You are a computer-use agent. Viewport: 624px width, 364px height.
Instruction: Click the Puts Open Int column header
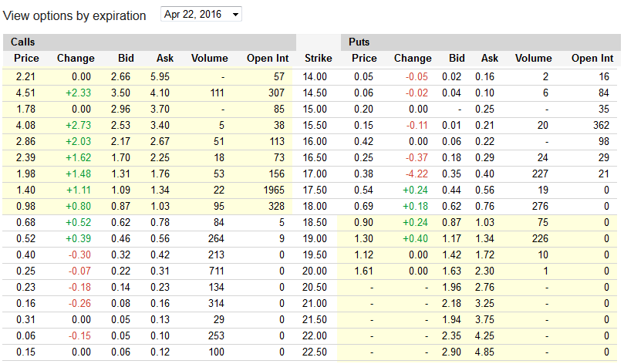click(592, 59)
